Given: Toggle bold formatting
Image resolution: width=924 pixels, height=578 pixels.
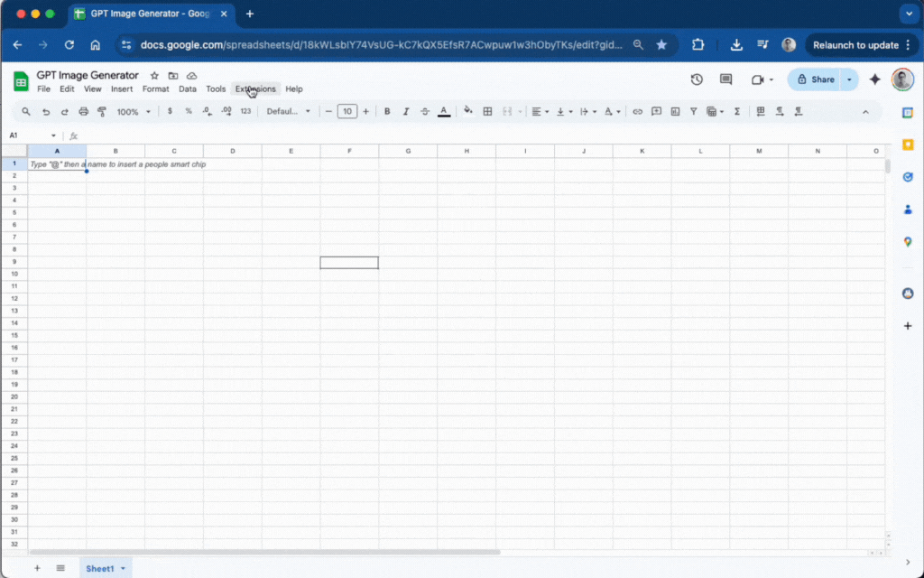Looking at the screenshot, I should (x=387, y=112).
